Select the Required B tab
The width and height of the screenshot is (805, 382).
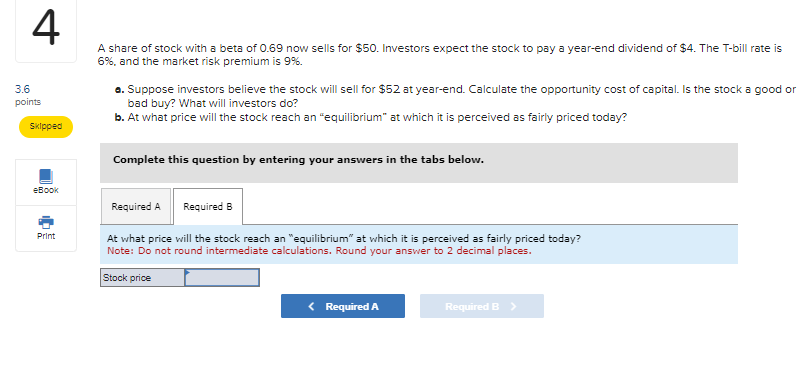click(208, 206)
